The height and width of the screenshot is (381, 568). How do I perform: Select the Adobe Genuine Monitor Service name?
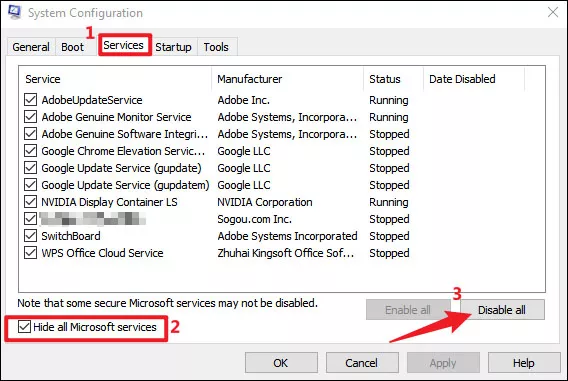116,117
